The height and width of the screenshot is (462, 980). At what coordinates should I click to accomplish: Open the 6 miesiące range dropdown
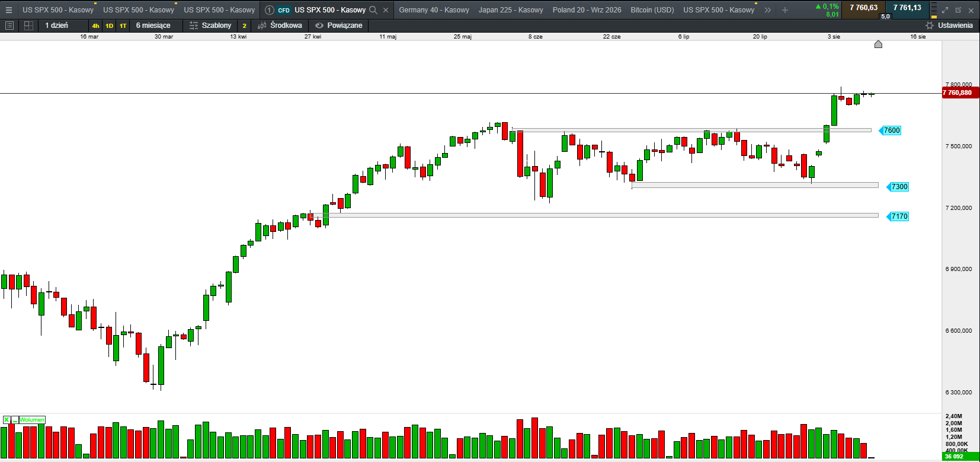153,26
